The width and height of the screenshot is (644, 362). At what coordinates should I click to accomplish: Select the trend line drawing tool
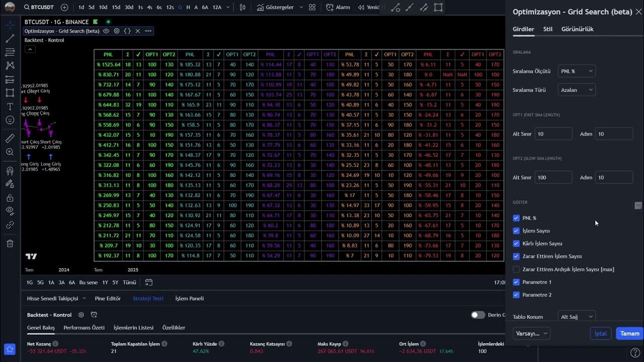[10, 39]
